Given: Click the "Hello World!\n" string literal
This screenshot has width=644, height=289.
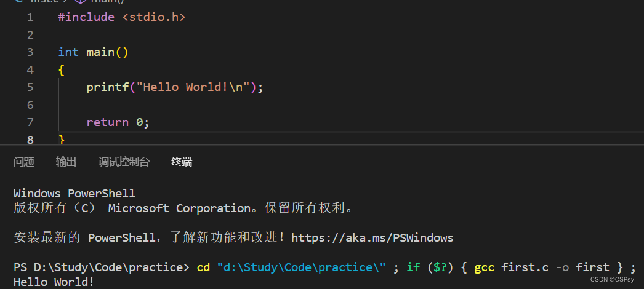Looking at the screenshot, I should 193,87.
